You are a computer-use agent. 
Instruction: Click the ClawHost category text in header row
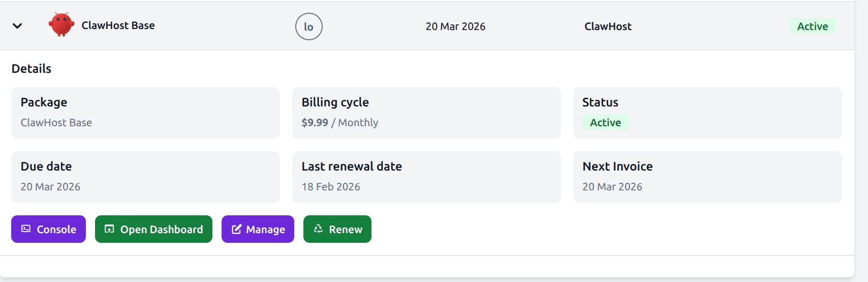coord(608,26)
